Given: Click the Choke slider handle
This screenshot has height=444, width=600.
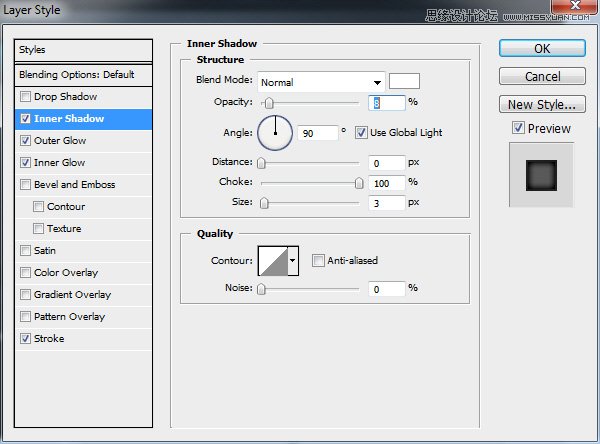Looking at the screenshot, I should (x=359, y=183).
